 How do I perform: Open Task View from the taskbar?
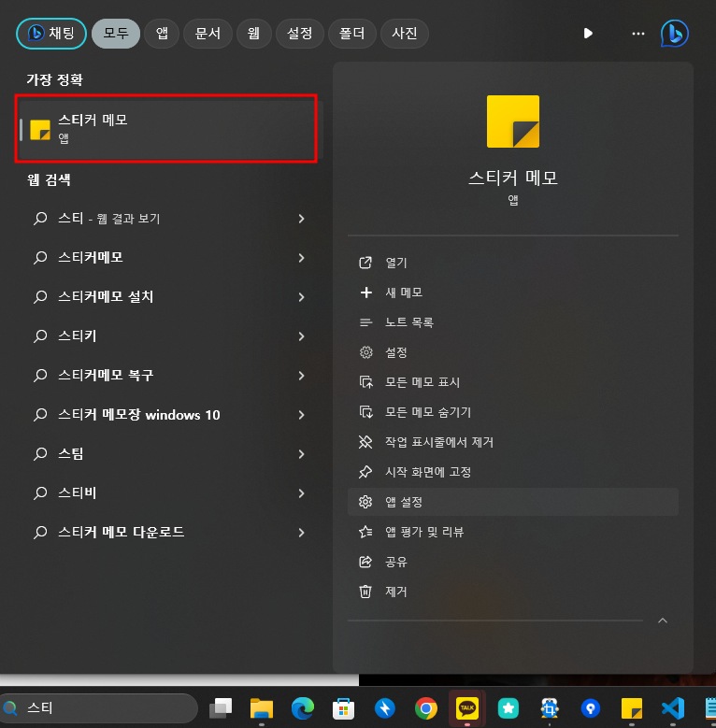pyautogui.click(x=221, y=708)
